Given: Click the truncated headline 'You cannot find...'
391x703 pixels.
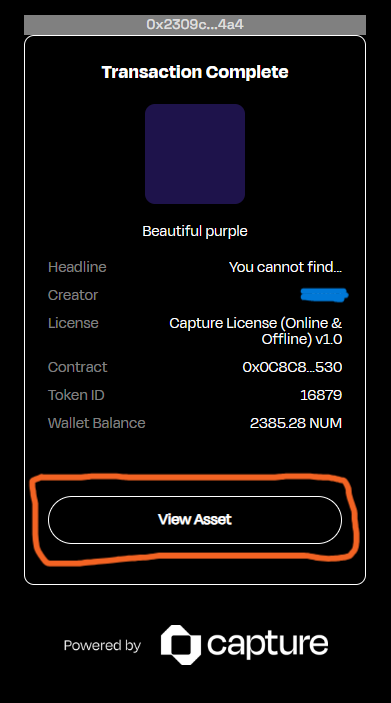Looking at the screenshot, I should [286, 267].
